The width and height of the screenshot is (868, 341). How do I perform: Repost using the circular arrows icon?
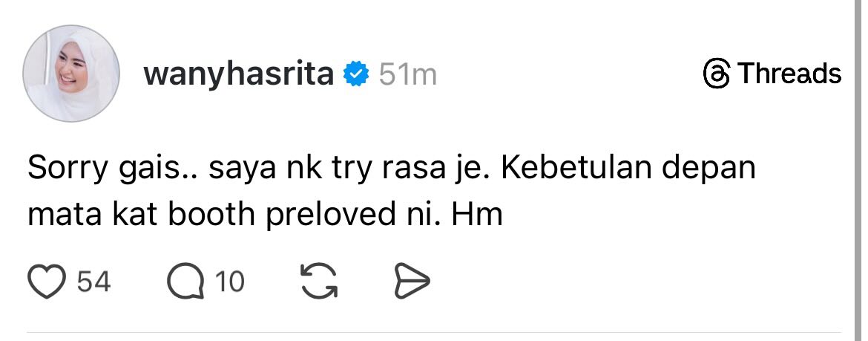318,282
